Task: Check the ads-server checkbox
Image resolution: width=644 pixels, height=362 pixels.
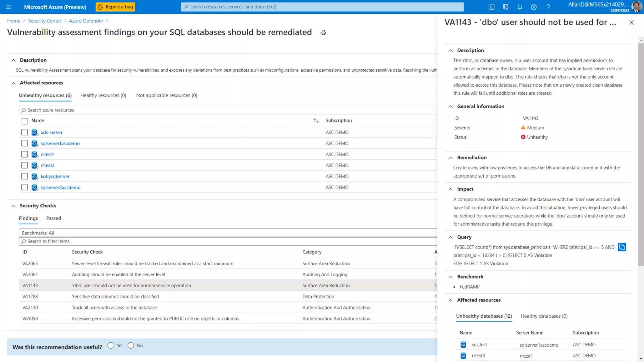Action: [25, 132]
